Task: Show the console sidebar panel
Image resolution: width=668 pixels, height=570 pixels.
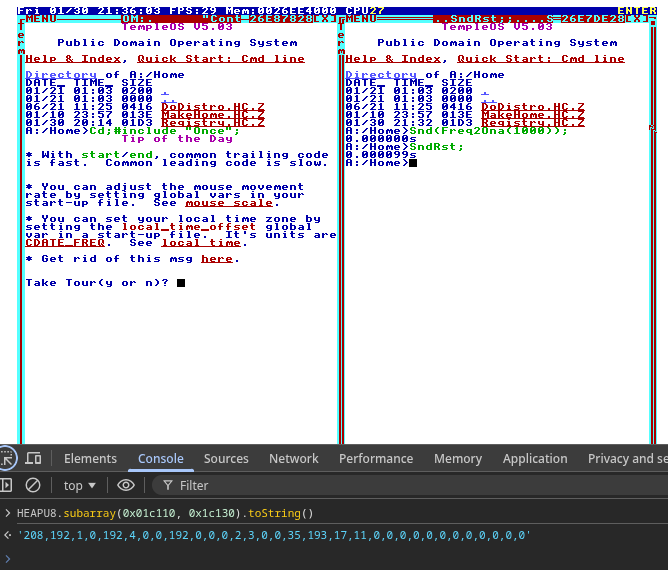Action: [x=8, y=485]
